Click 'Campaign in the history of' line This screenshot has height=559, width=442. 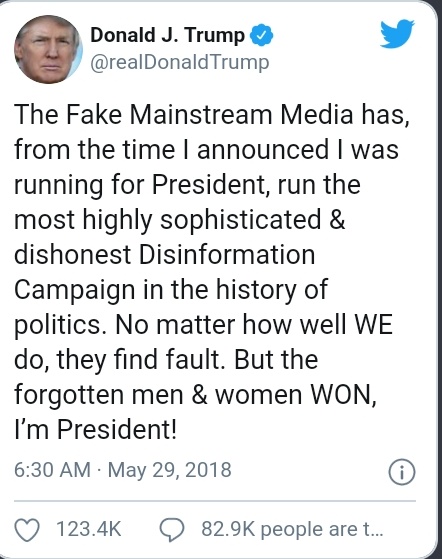[171, 289]
